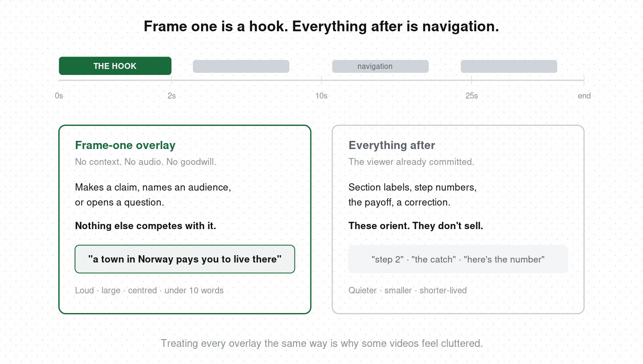Click 'No context. No audio. No goodwill.' subtitle

click(146, 162)
